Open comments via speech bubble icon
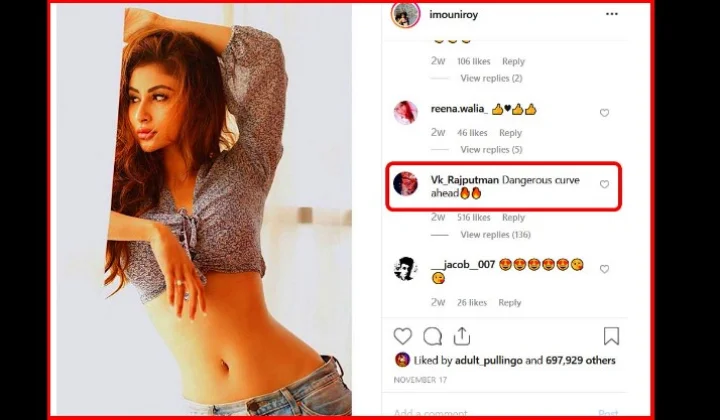This screenshot has width=720, height=420. (433, 336)
